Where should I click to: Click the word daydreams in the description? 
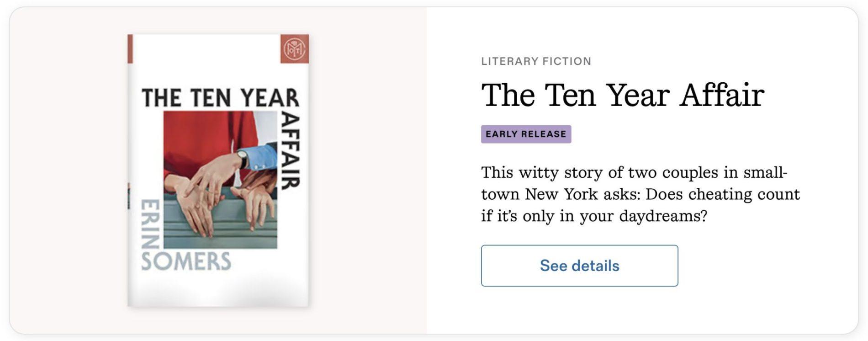(662, 215)
